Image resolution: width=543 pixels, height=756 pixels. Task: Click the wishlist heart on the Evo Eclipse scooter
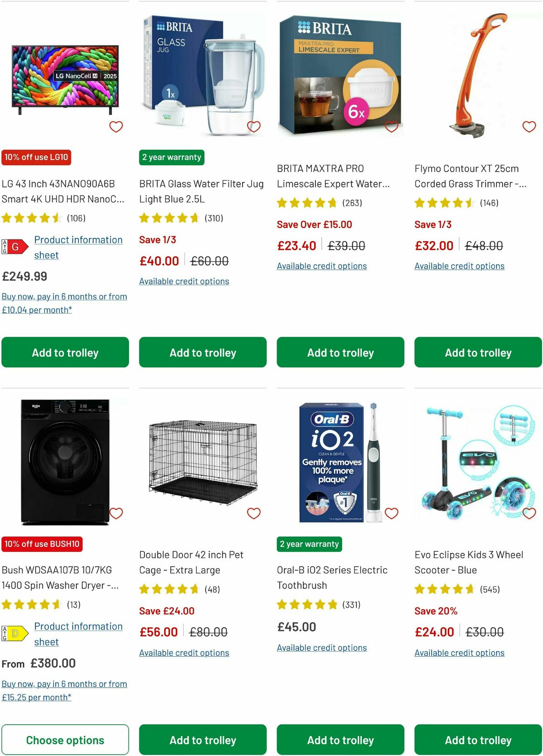click(x=529, y=513)
